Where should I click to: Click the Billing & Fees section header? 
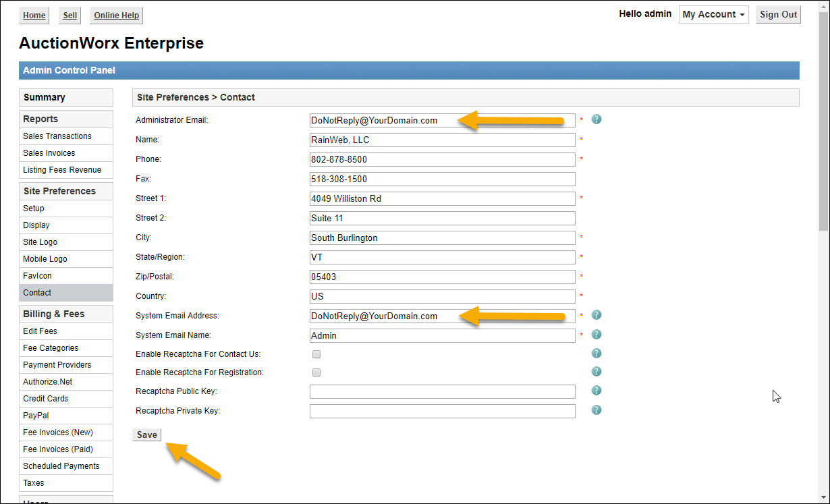tap(66, 314)
